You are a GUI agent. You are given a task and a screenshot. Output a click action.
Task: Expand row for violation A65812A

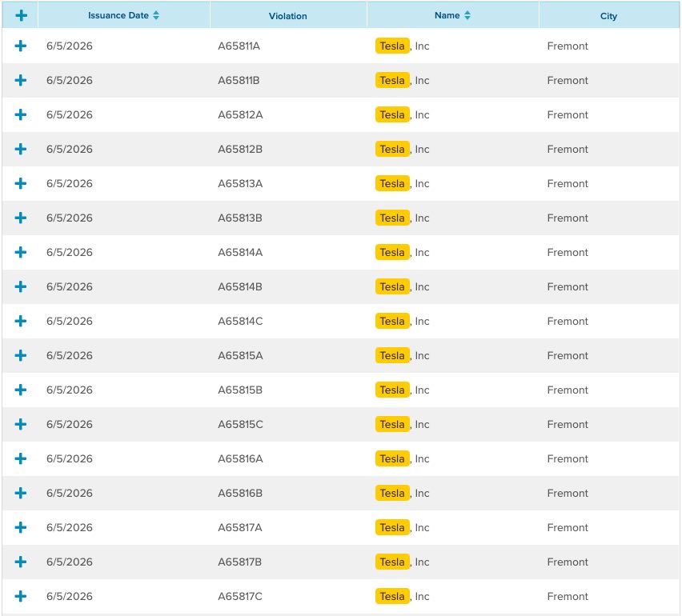21,114
